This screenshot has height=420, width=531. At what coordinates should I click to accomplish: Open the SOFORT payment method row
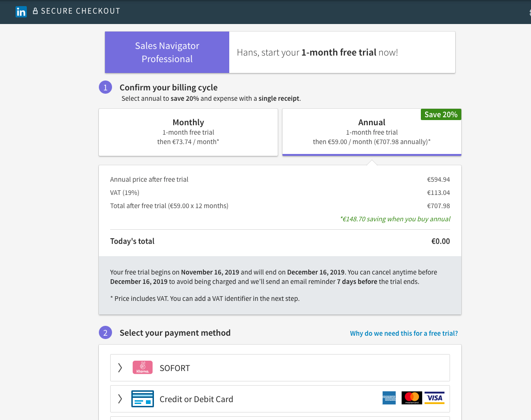(x=280, y=368)
